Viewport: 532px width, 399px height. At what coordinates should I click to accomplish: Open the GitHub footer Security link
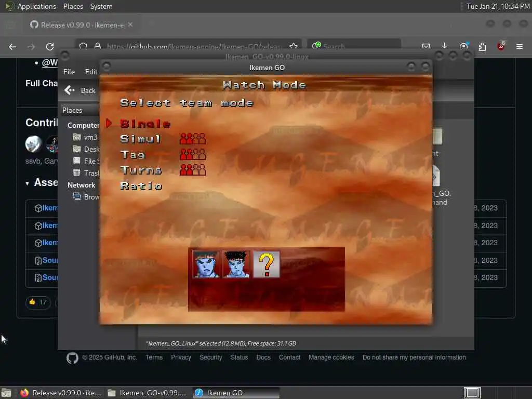[211, 357]
